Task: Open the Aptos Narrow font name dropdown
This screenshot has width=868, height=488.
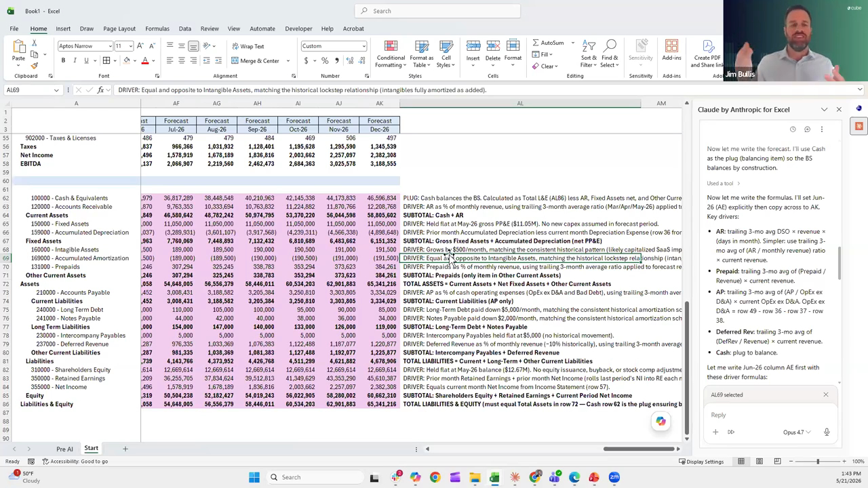Action: pos(111,46)
